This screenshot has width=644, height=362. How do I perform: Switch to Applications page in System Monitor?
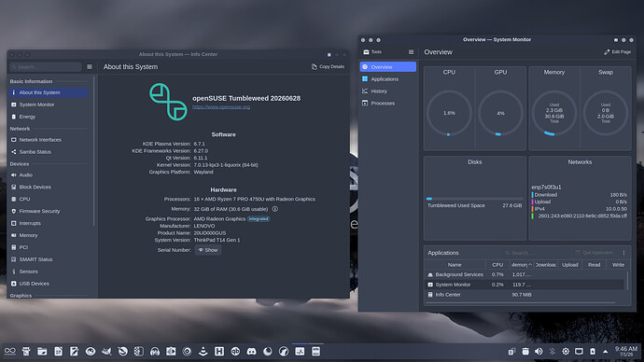pos(388,78)
